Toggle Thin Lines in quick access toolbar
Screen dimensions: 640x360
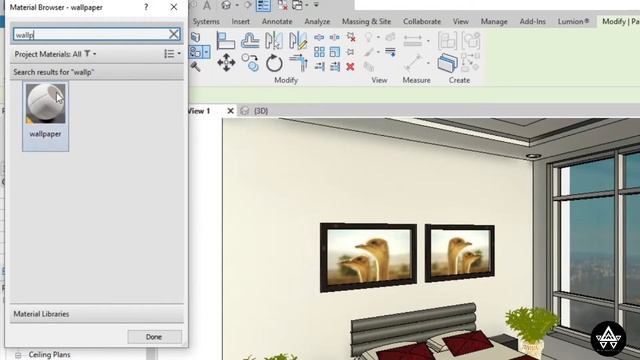(263, 5)
